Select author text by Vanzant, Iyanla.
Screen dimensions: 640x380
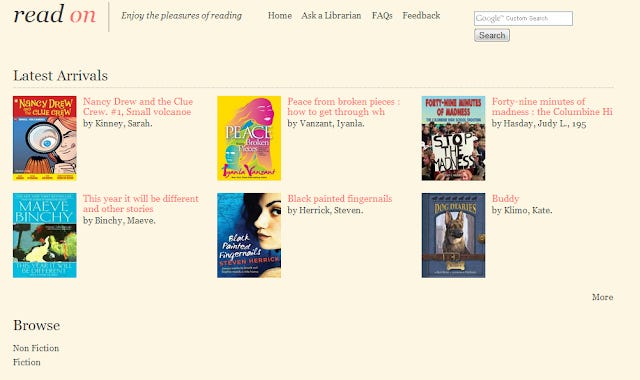tap(326, 124)
